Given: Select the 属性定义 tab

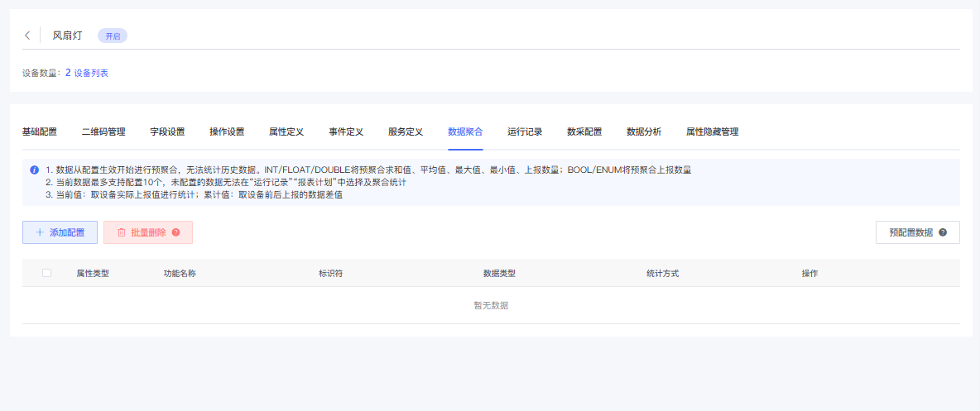Looking at the screenshot, I should coord(286,131).
